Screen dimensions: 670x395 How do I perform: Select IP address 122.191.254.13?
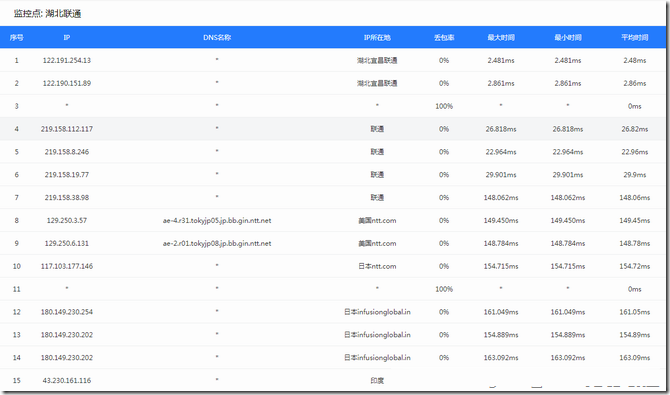tap(67, 60)
